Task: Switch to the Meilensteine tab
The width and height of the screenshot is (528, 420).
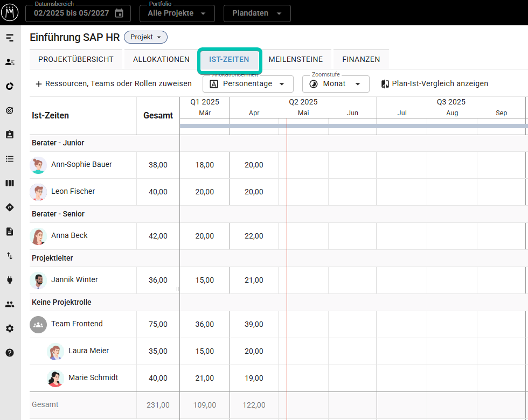Action: pyautogui.click(x=296, y=59)
